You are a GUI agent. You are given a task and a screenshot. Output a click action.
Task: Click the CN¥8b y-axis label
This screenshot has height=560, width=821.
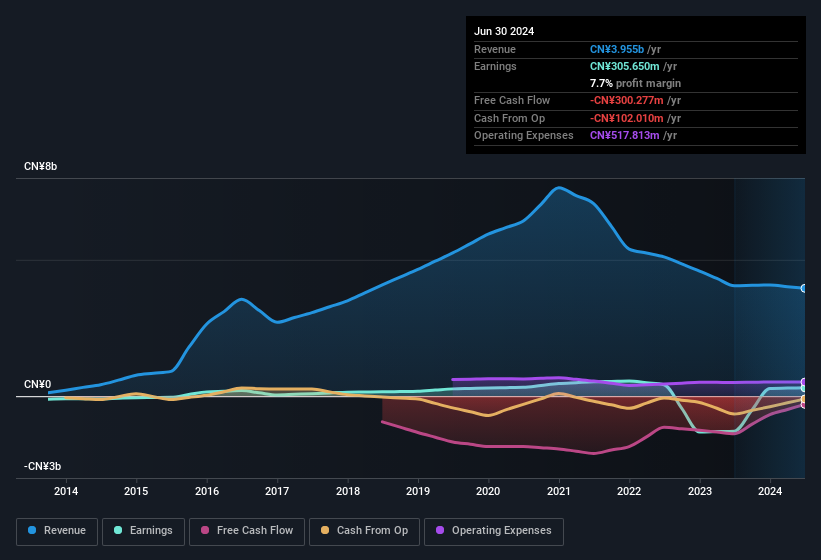tap(41, 166)
